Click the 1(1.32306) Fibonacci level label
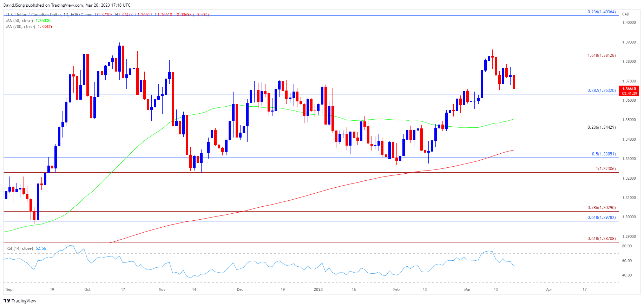 pos(606,169)
